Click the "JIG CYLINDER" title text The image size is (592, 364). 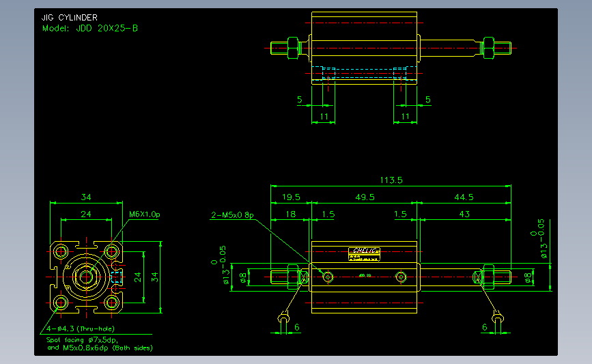coord(70,17)
